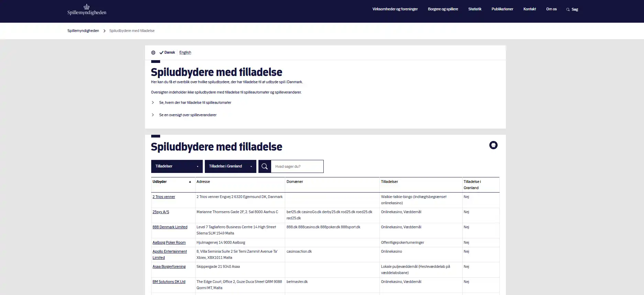This screenshot has width=644, height=295.
Task: Open the 888 Denmark Limited provider link
Action: 170,227
